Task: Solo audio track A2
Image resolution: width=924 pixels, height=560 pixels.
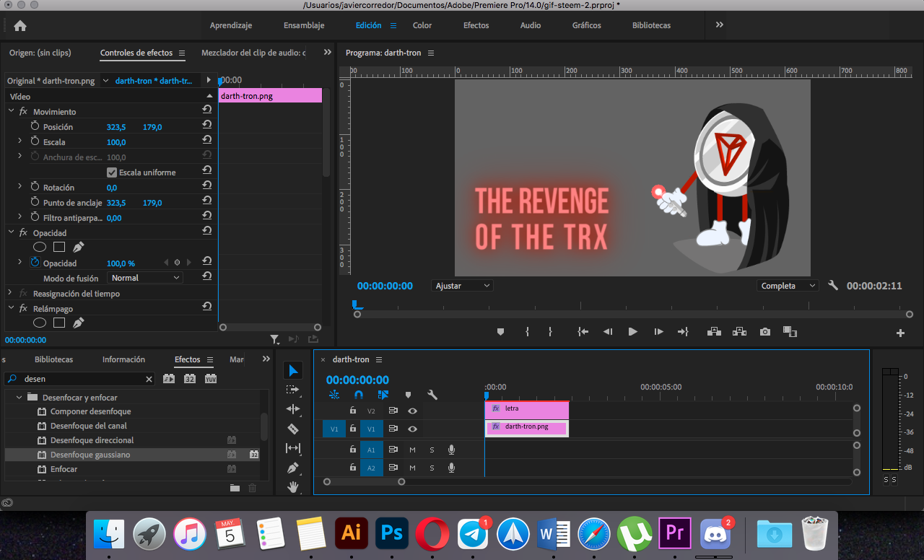Action: 432,468
